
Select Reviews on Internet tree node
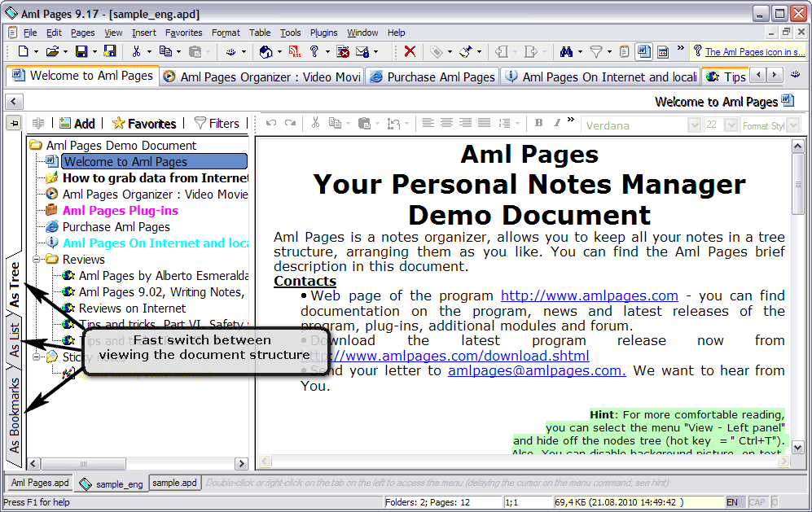coord(132,309)
